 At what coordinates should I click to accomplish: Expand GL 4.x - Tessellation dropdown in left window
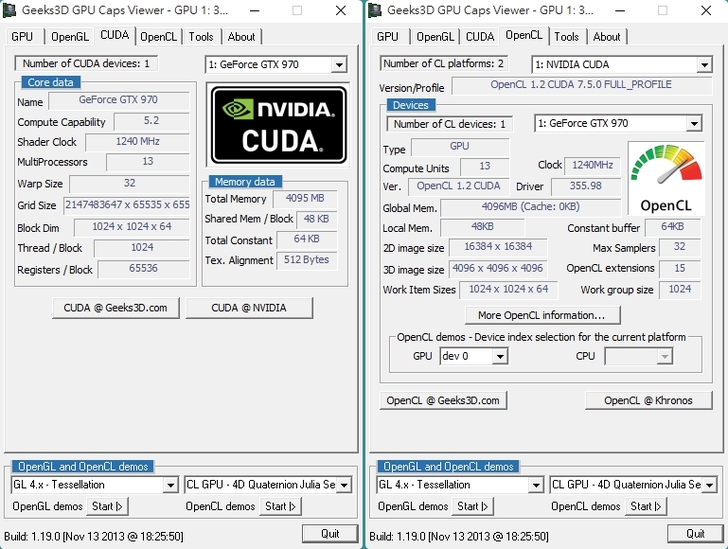tap(171, 485)
